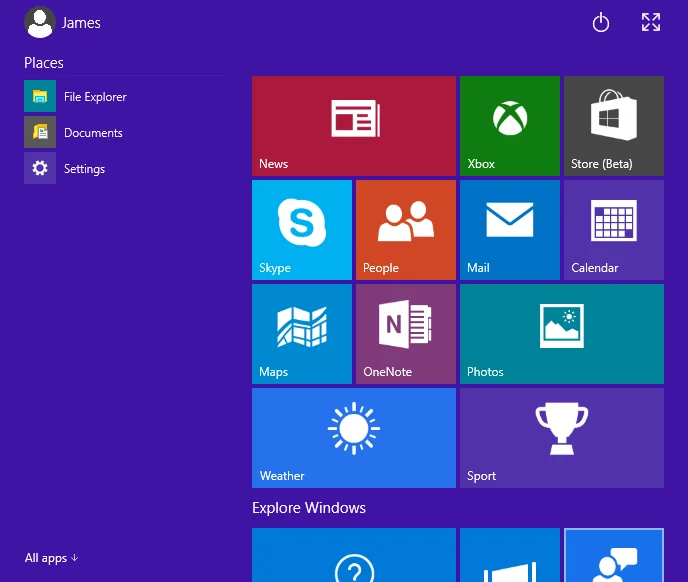The height and width of the screenshot is (582, 688).
Task: Open the Mail tile
Action: [x=510, y=230]
